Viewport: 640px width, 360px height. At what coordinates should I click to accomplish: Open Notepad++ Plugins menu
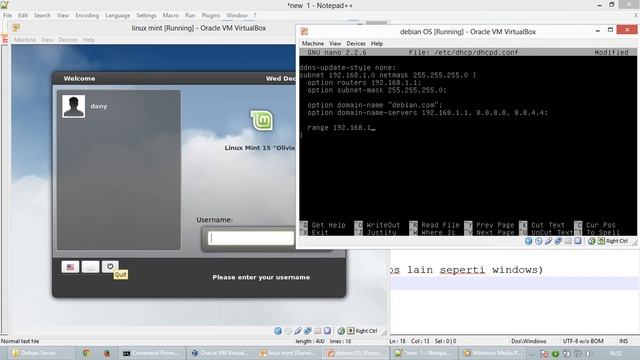211,15
